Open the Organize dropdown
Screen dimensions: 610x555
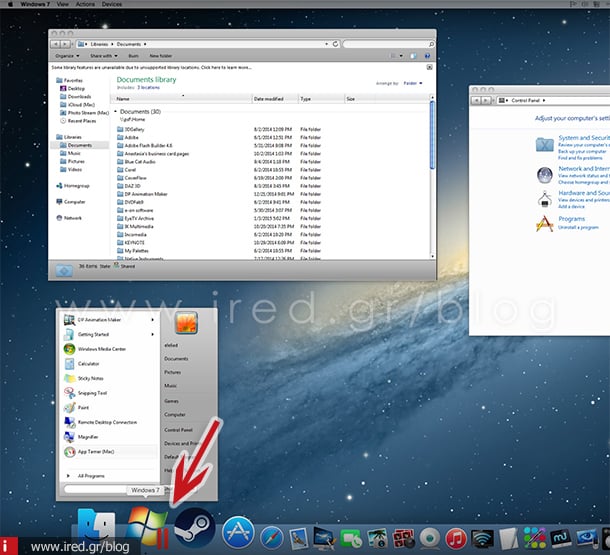click(x=67, y=56)
